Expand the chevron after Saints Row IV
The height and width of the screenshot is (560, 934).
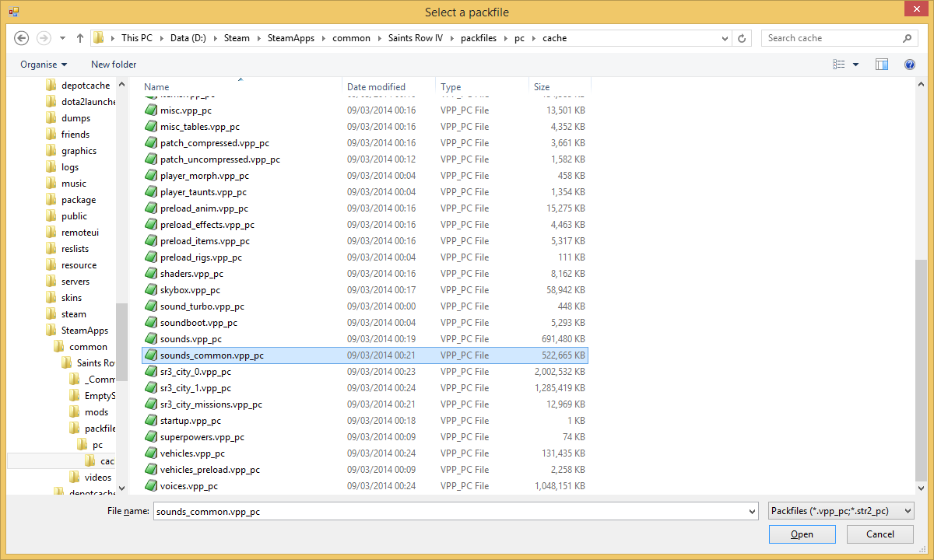pyautogui.click(x=453, y=38)
